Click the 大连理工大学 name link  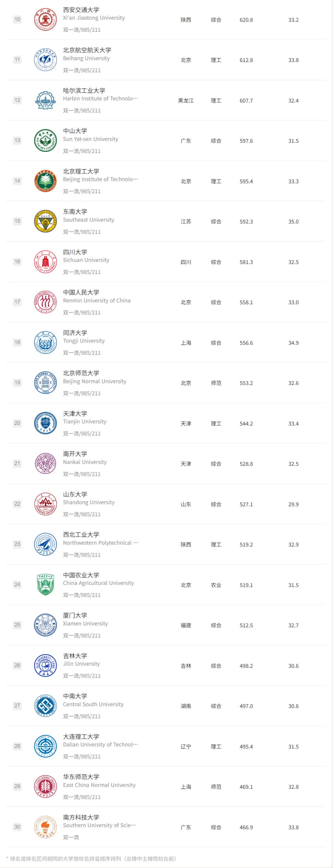(81, 736)
